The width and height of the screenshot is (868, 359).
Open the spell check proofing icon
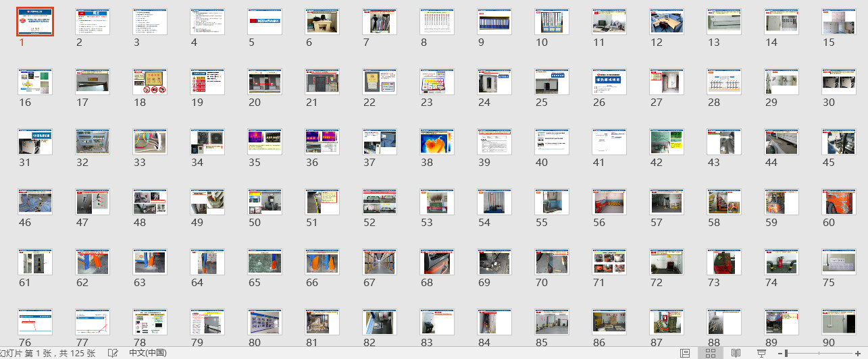coord(113,353)
